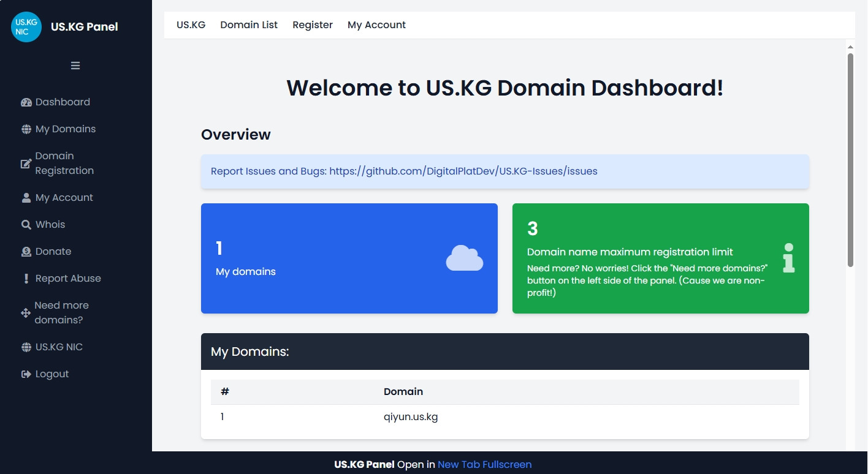This screenshot has width=868, height=474.
Task: Toggle the sidebar with the hamburger icon
Action: click(75, 65)
